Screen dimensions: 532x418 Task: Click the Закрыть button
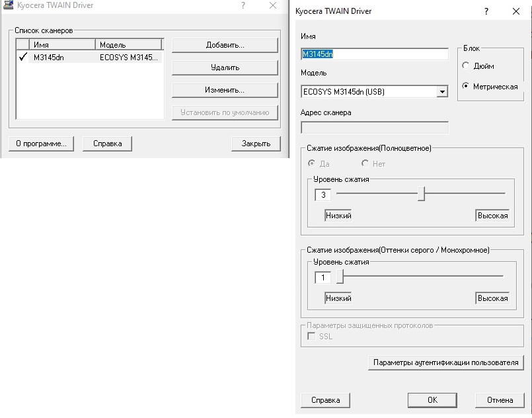(256, 144)
